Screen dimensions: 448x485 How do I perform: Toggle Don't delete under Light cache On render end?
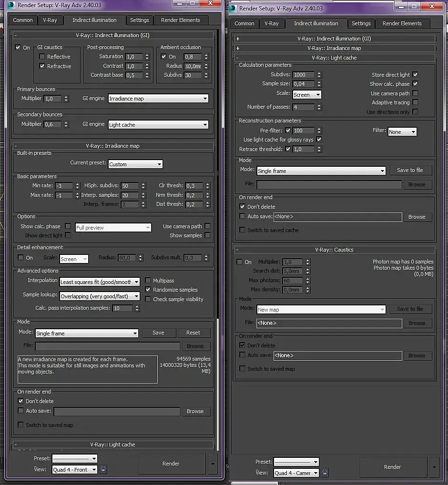tap(242, 207)
